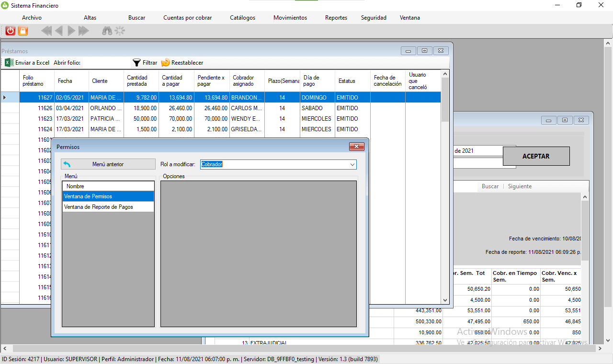Click the ACEPTAR button
The image size is (613, 364).
536,156
